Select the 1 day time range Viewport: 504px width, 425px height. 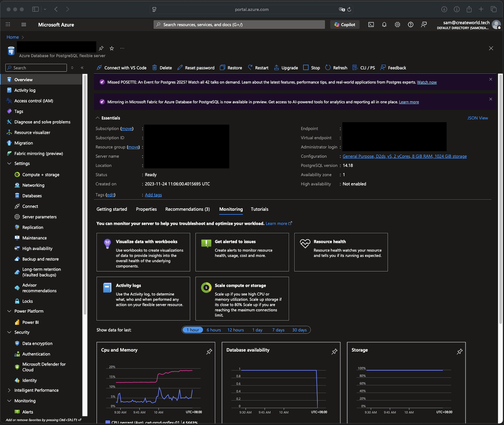257,330
